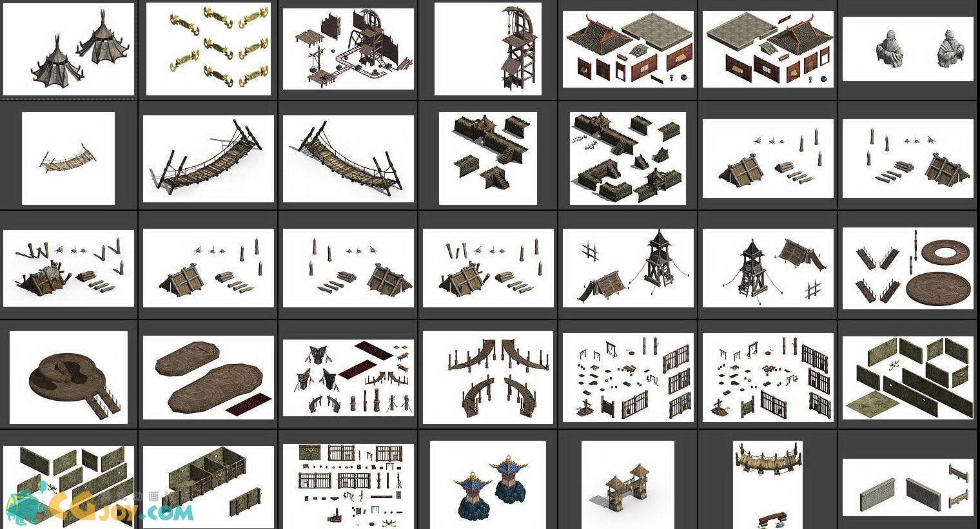Viewport: 980px width, 529px height.
Task: Click the two oval wooden platforms thumbnail
Action: tap(208, 378)
